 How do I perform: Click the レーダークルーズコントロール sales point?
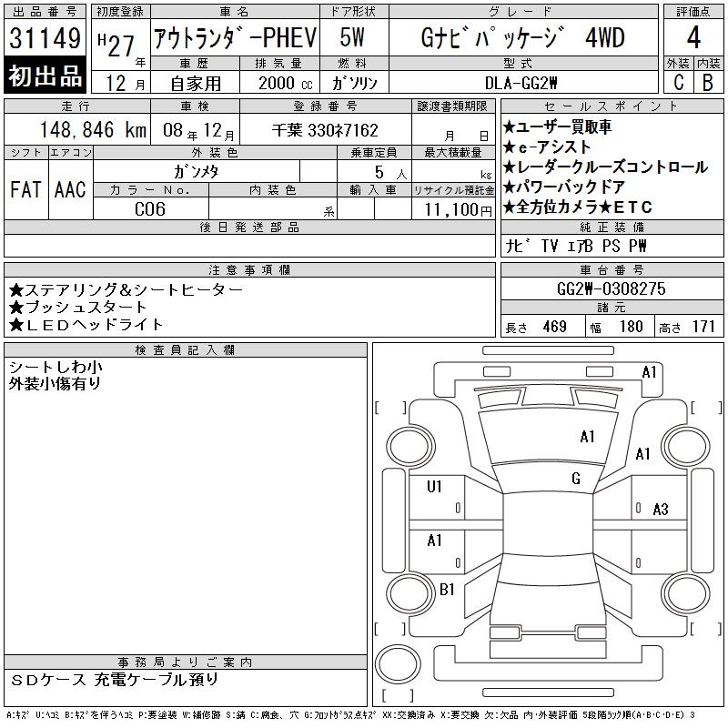pyautogui.click(x=604, y=167)
